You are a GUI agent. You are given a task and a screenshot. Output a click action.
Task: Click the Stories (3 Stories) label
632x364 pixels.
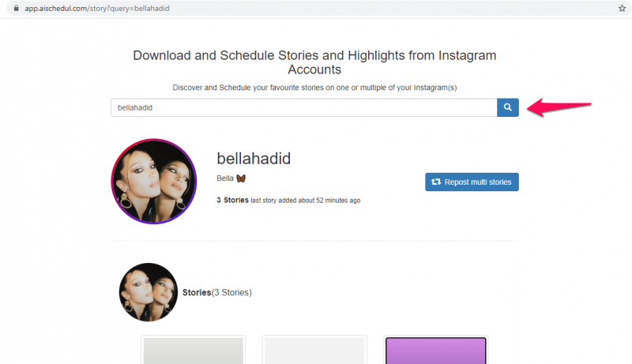click(216, 292)
